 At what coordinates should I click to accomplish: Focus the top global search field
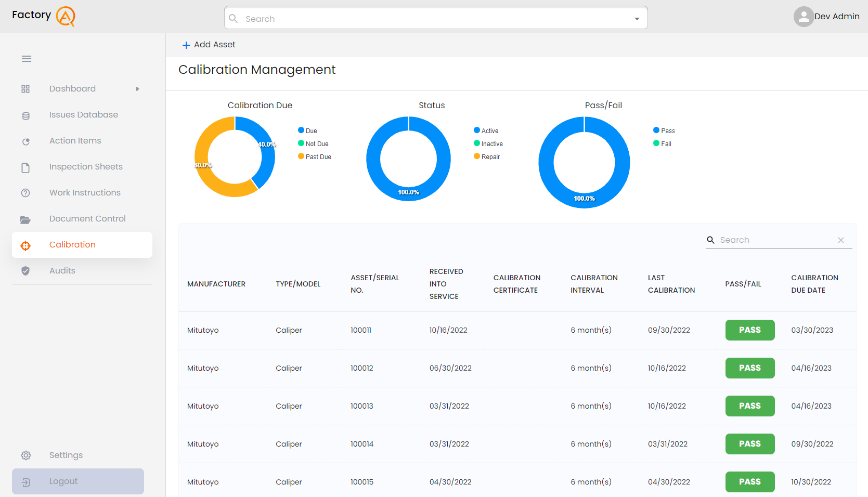click(436, 18)
